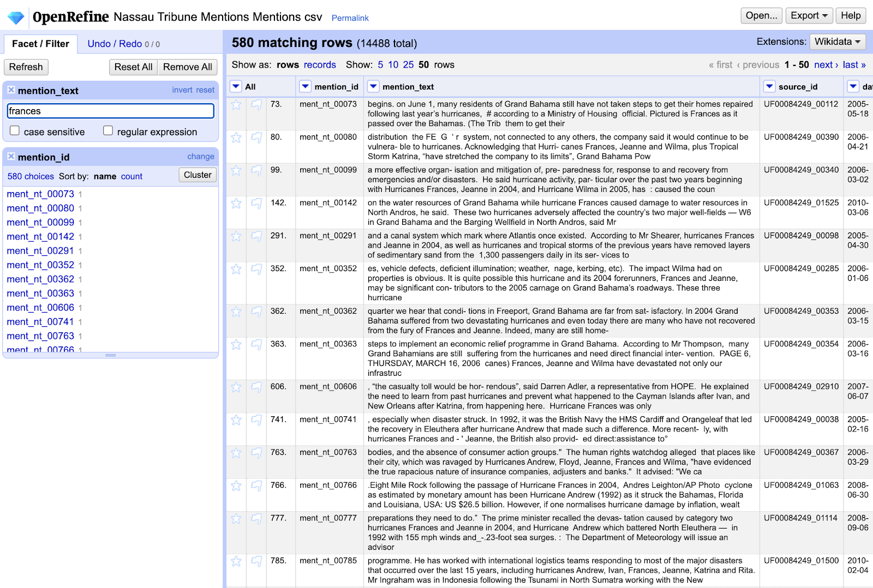Viewport: 873px width, 588px height.
Task: Flag row 777
Action: click(256, 519)
